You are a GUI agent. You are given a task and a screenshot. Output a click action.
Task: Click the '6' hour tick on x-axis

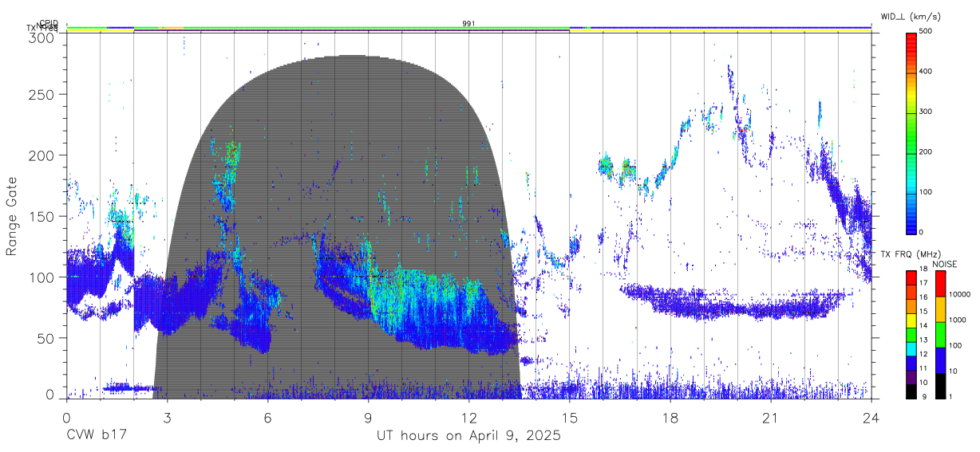coord(267,417)
